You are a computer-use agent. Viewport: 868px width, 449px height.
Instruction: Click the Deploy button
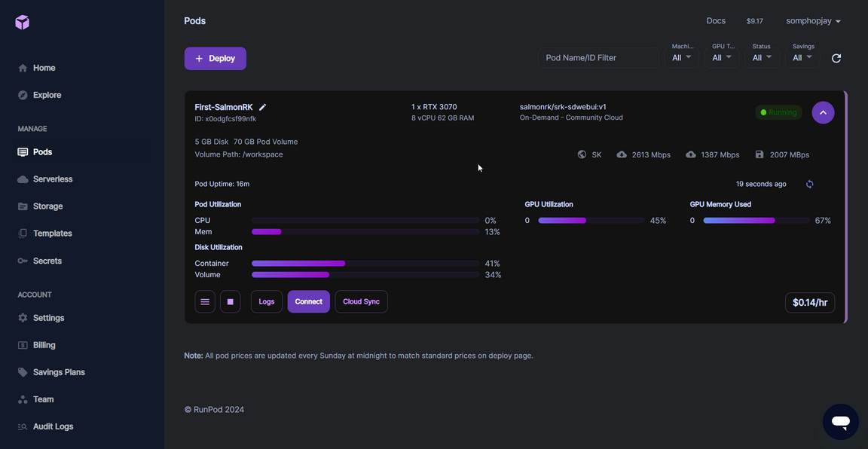coord(215,59)
